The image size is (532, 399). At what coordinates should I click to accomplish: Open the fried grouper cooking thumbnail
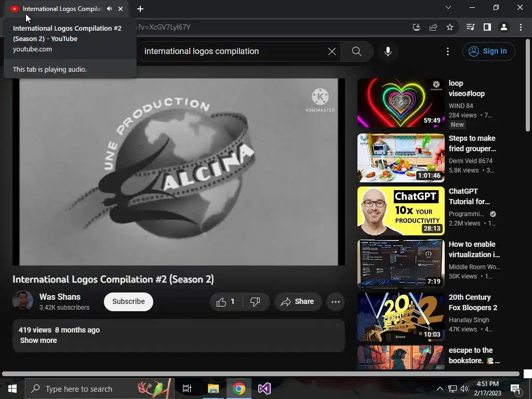coord(401,158)
